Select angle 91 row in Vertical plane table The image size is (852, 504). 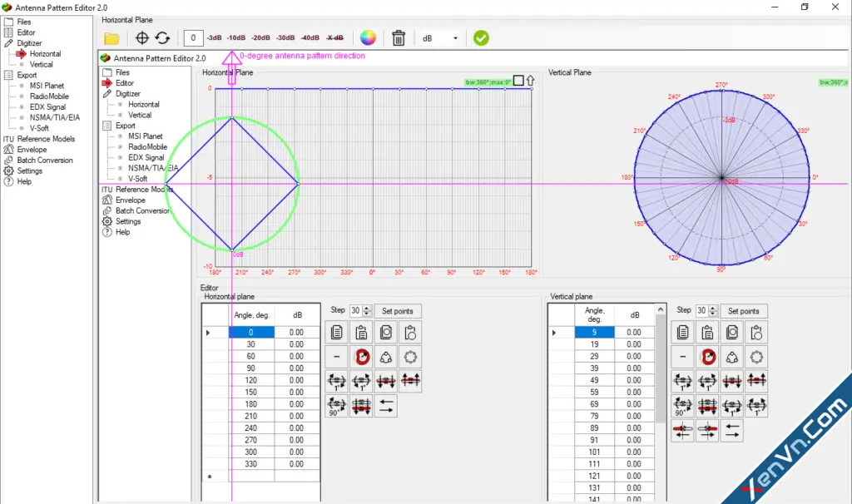click(602, 440)
